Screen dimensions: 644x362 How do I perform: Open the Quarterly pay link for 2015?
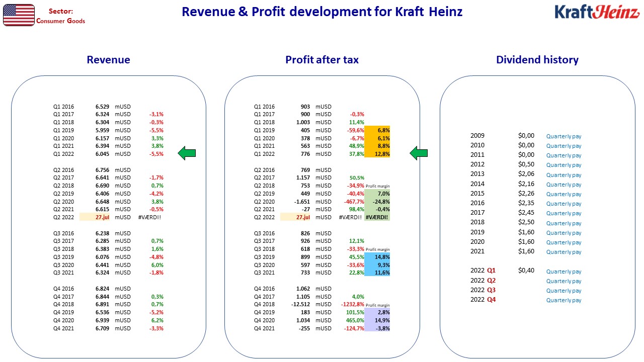(x=563, y=194)
